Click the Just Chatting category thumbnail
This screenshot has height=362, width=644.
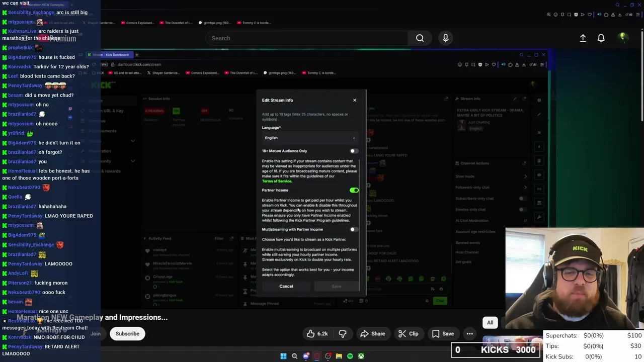(461, 126)
